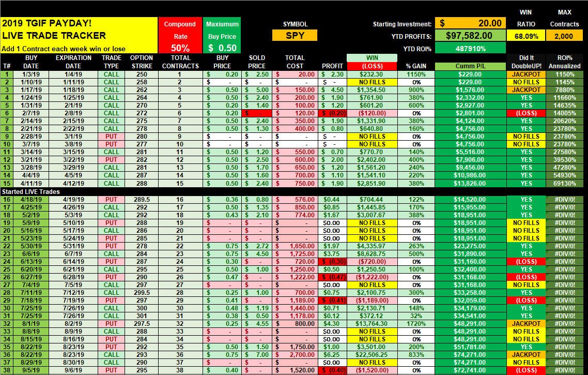This screenshot has width=588, height=375.
Task: Select the MAX Contracts 2,000 cell
Action: coord(564,36)
